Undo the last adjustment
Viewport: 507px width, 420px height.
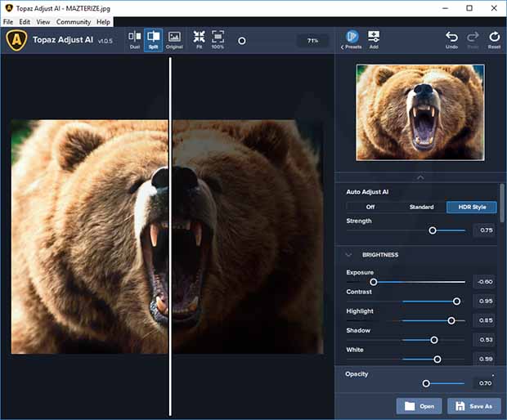tap(451, 39)
